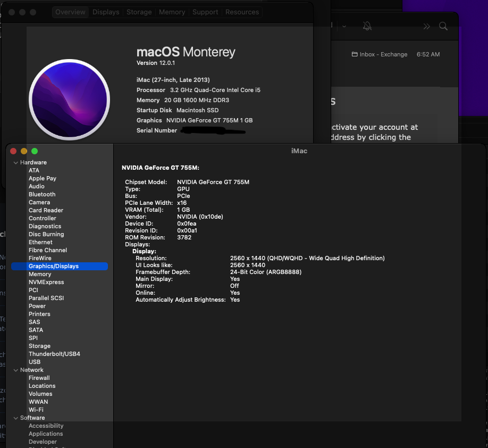Select FireWire in the sidebar
The width and height of the screenshot is (488, 448).
[40, 258]
